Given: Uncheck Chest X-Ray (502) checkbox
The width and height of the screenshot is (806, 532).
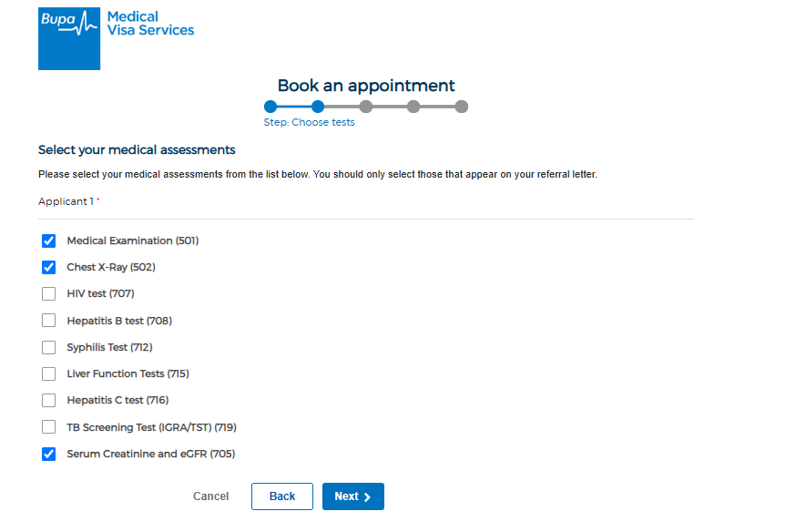Looking at the screenshot, I should tap(49, 267).
